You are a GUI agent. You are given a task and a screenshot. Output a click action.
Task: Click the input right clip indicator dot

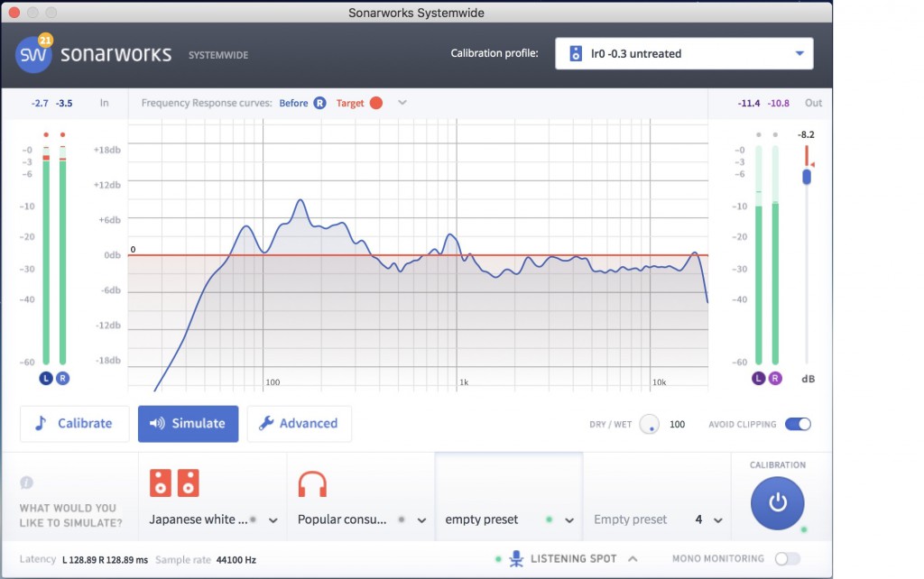point(62,135)
